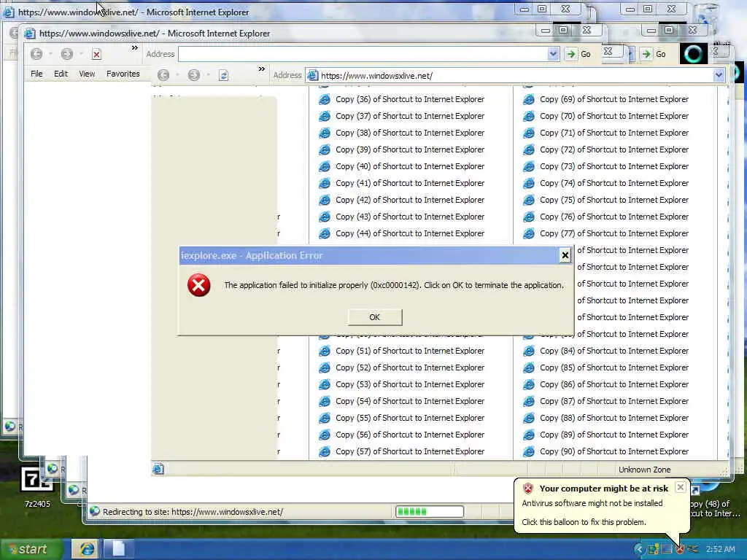The height and width of the screenshot is (560, 747).
Task: Click the page icon in the status bar
Action: 158,469
